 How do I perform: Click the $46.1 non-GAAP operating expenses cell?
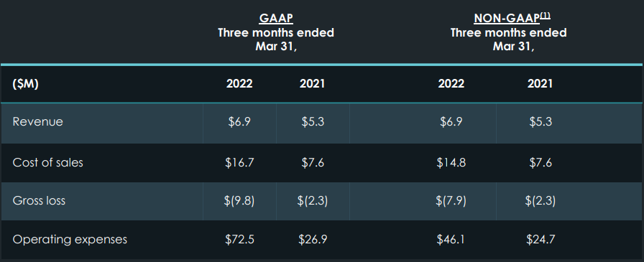point(451,240)
